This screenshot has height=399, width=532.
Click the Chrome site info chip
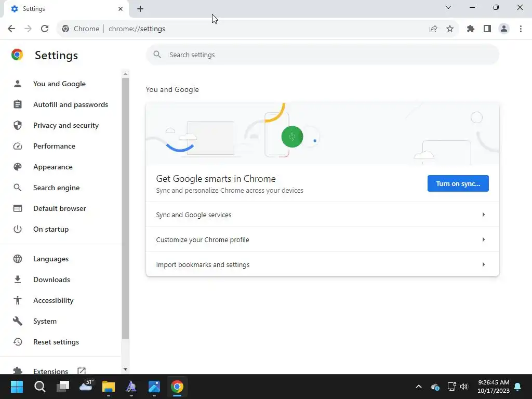coord(81,29)
